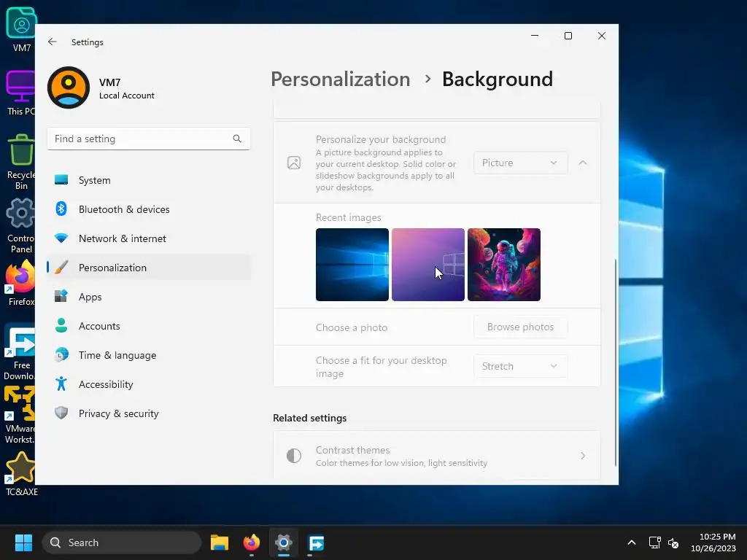
Task: Click the picture icon beside Personalize your background
Action: (x=294, y=163)
